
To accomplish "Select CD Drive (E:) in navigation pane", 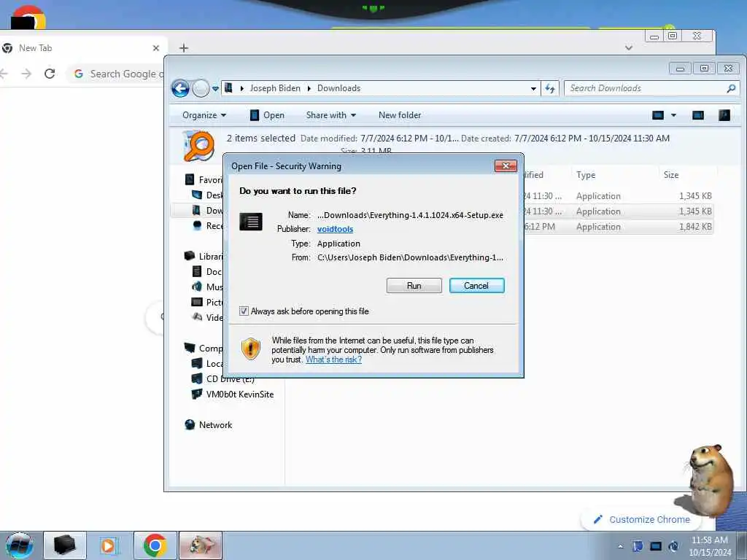I will [230, 379].
